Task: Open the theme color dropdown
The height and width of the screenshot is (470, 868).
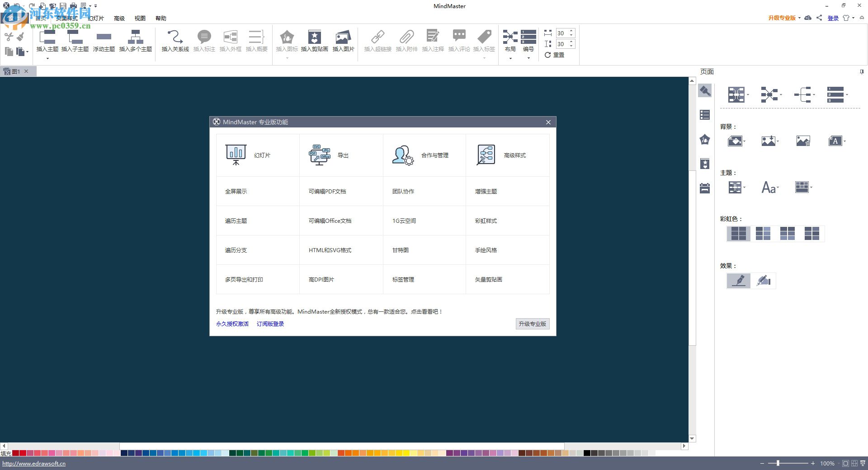Action: tap(804, 187)
